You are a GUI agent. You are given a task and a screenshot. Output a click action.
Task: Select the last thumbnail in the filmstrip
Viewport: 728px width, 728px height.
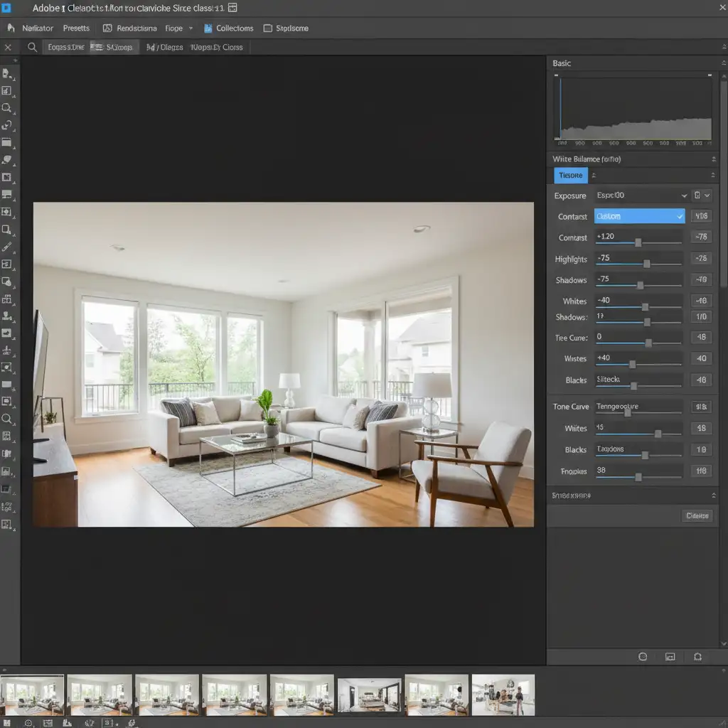pyautogui.click(x=503, y=695)
